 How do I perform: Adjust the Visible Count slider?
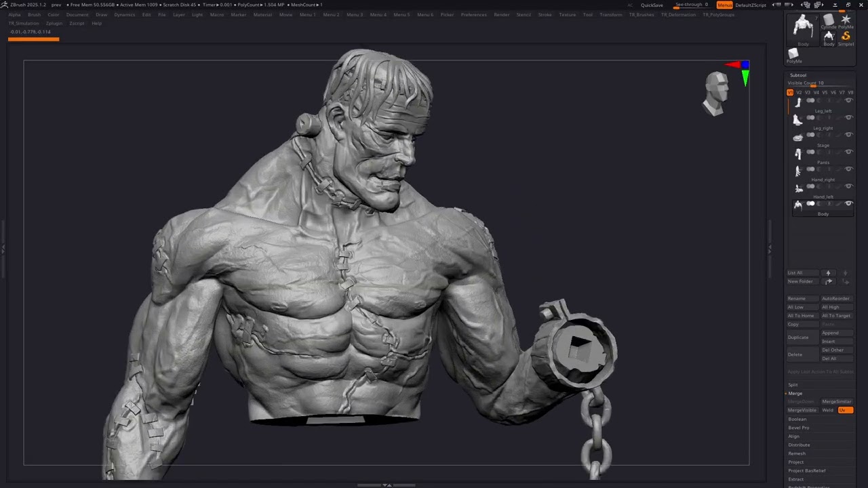[x=820, y=83]
